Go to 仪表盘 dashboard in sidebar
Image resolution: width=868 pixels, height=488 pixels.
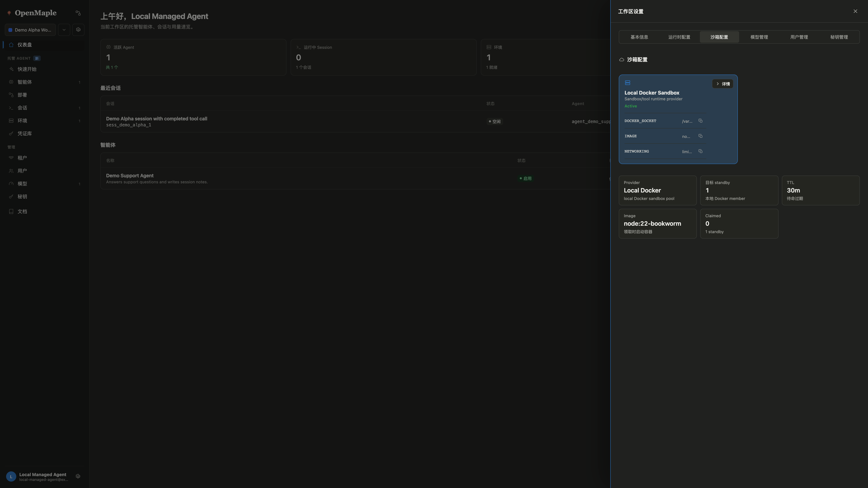44,45
